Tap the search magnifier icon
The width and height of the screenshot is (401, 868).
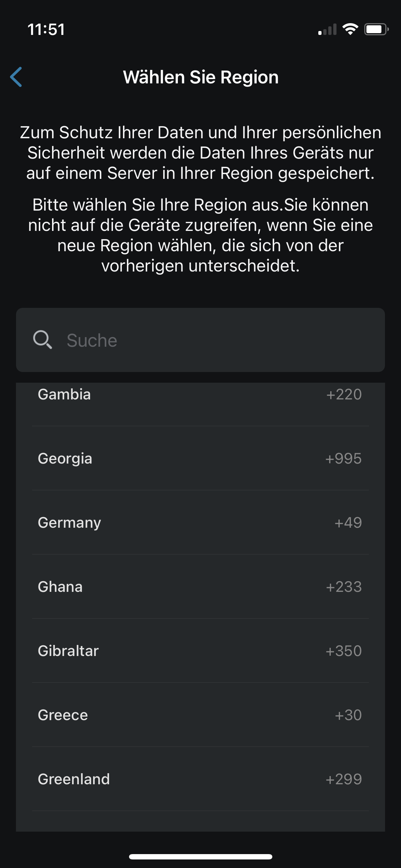(x=42, y=340)
